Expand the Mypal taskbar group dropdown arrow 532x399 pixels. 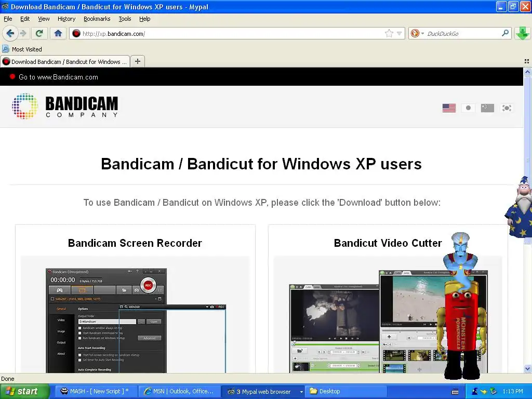click(x=301, y=392)
